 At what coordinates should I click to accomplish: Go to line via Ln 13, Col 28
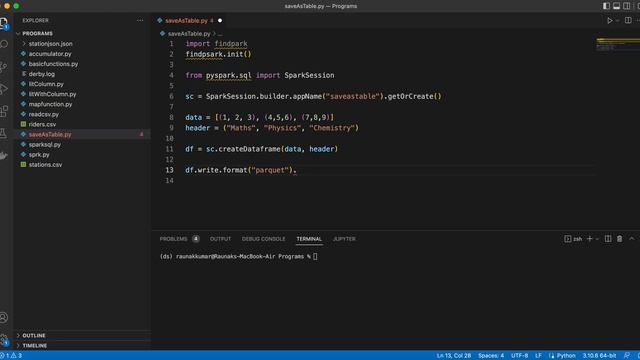(453, 356)
